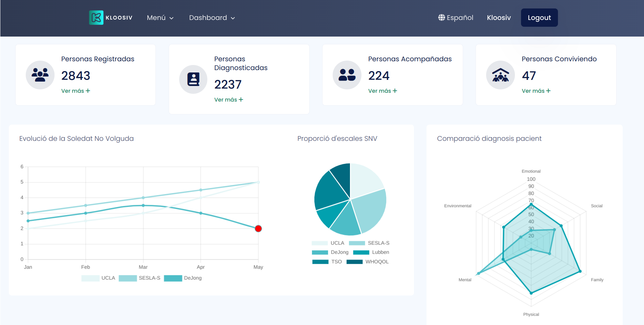The image size is (644, 325).
Task: Toggle UCLA series in line chart legend
Action: tap(98, 278)
